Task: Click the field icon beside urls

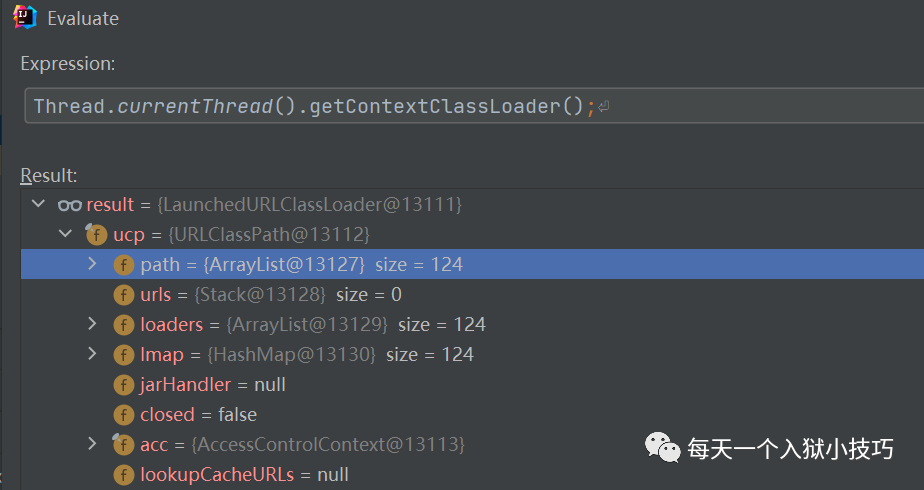Action: [x=124, y=295]
